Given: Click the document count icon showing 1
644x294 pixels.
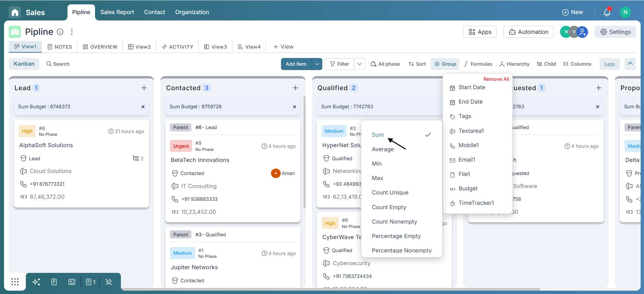Looking at the screenshot, I should pyautogui.click(x=91, y=282).
